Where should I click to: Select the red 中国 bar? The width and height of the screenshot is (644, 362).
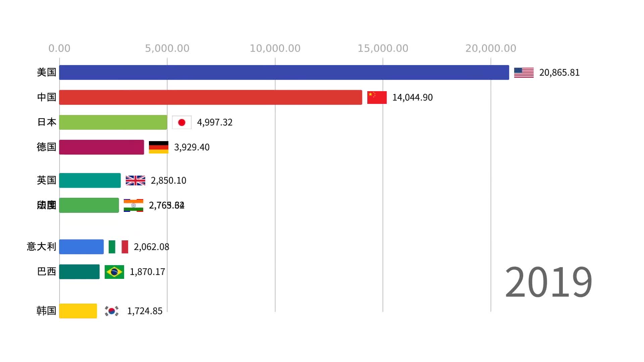point(211,97)
